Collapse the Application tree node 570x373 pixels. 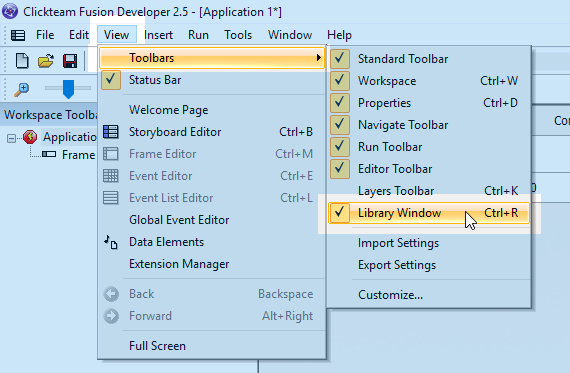(11, 138)
